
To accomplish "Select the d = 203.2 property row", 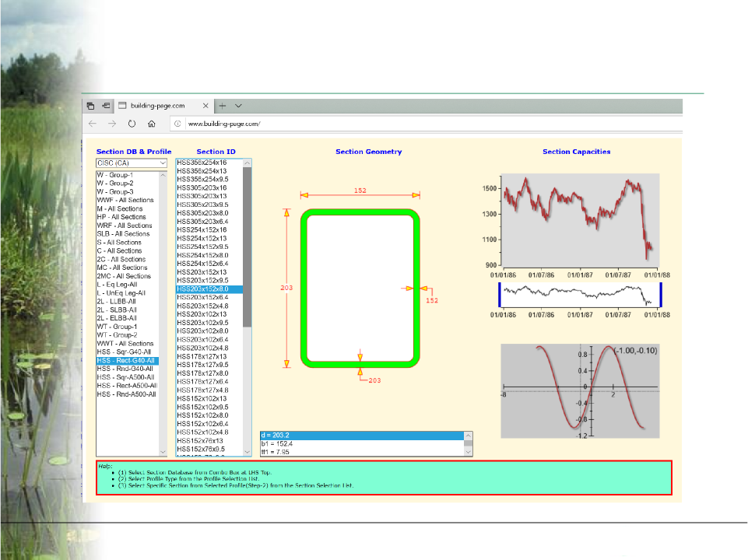I will tap(362, 436).
